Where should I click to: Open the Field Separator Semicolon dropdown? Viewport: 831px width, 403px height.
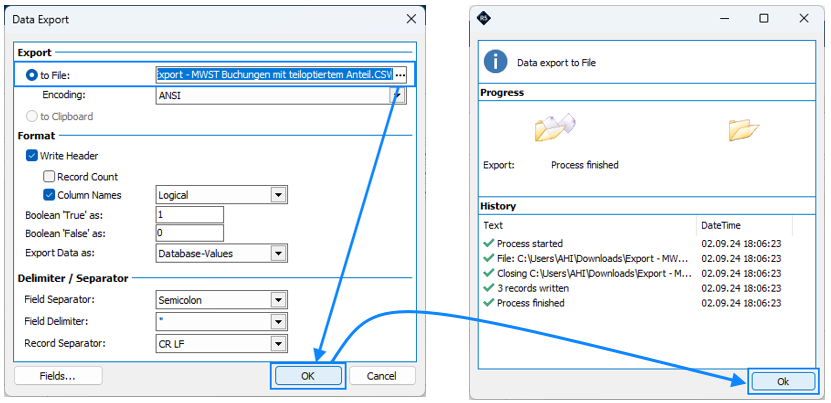point(279,300)
